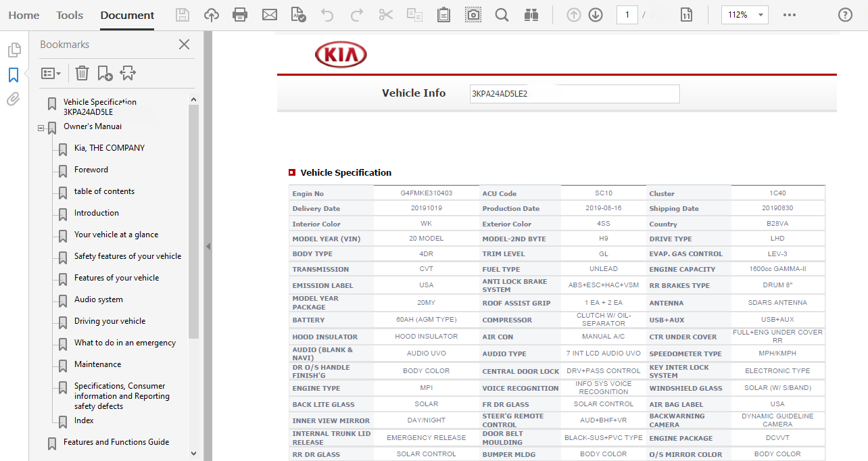The width and height of the screenshot is (868, 461).
Task: Click the page number input field
Action: pos(627,15)
